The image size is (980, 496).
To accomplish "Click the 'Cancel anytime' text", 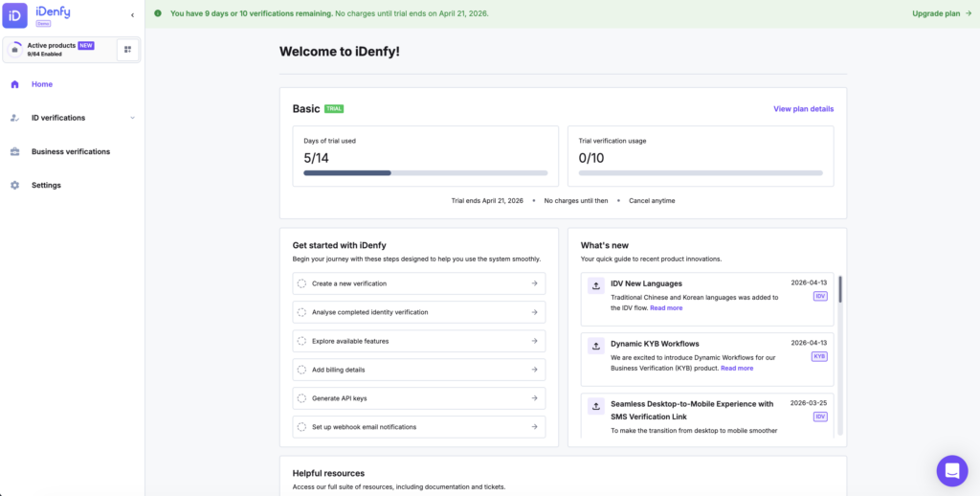I will [x=652, y=201].
